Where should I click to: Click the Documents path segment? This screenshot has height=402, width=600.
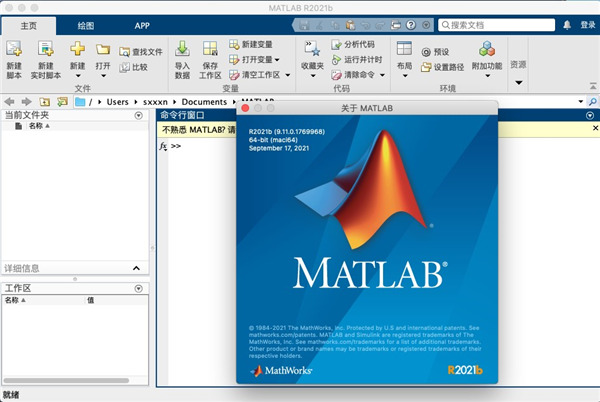(x=204, y=102)
